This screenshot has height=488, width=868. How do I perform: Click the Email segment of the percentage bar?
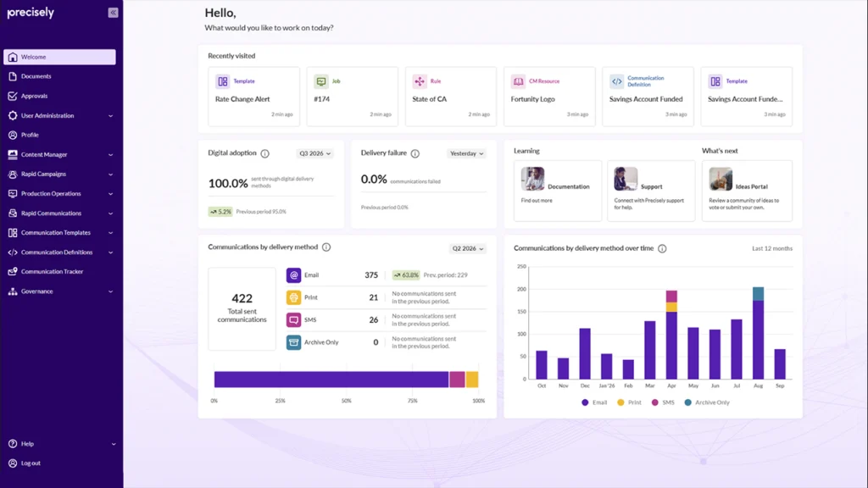point(331,379)
